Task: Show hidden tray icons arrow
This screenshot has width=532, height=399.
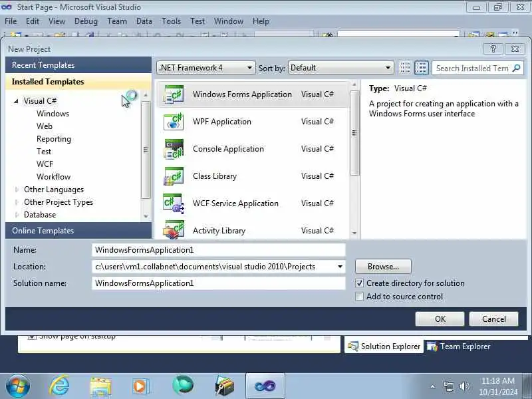Action: click(x=433, y=386)
